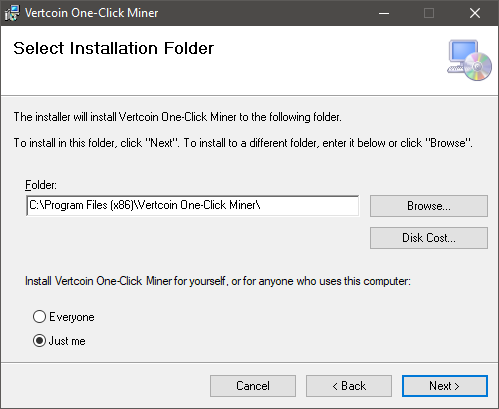The image size is (499, 409).
Task: Show the Disk Cost... dialog
Action: tap(429, 238)
